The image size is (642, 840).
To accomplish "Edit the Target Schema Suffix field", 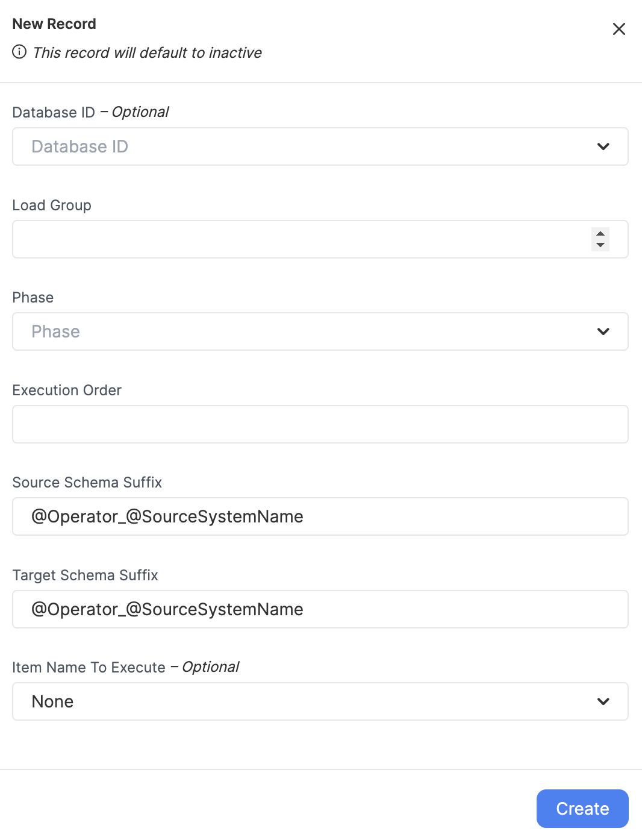I will point(320,609).
